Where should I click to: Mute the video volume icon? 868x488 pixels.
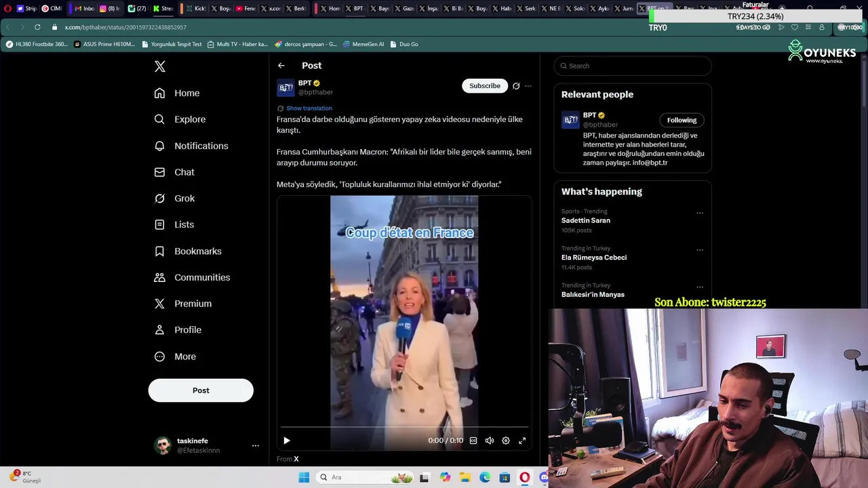point(490,441)
